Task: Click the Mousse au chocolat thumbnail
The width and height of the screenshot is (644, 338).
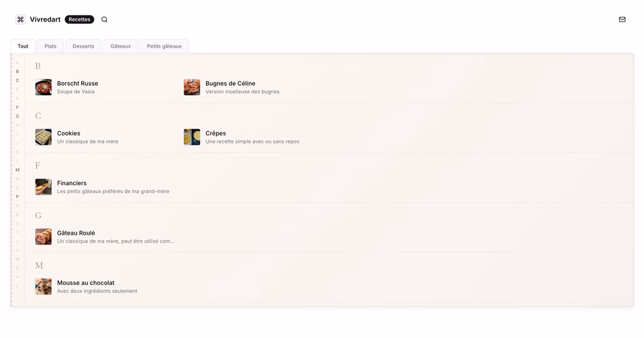Action: pos(44,286)
